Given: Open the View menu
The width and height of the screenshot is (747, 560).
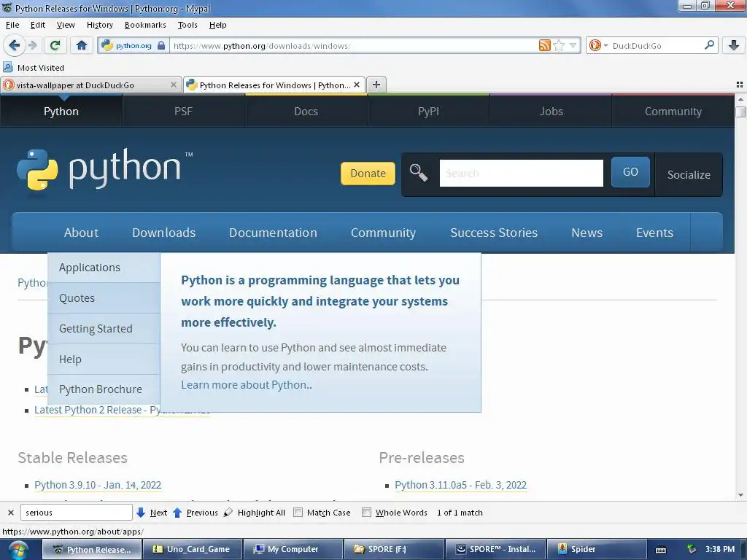Looking at the screenshot, I should point(66,25).
